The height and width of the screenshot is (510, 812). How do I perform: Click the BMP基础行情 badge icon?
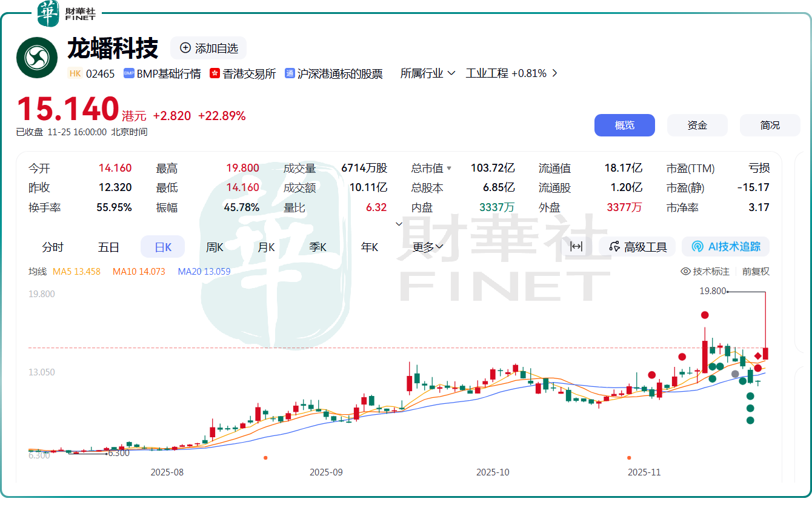tap(128, 73)
